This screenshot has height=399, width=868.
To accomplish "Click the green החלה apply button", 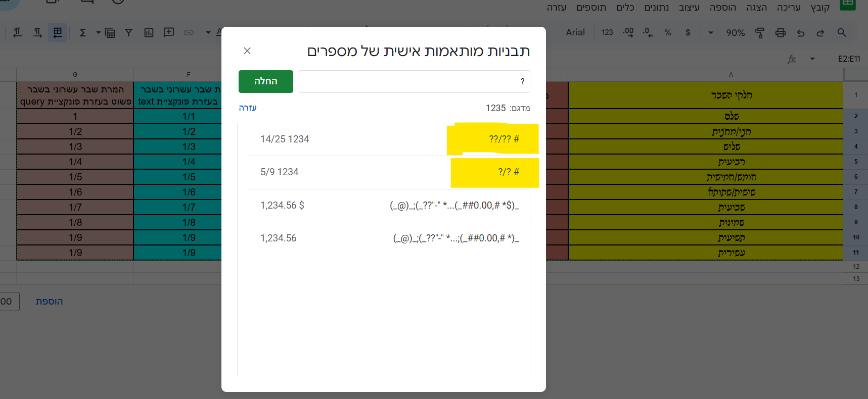I will click(266, 81).
